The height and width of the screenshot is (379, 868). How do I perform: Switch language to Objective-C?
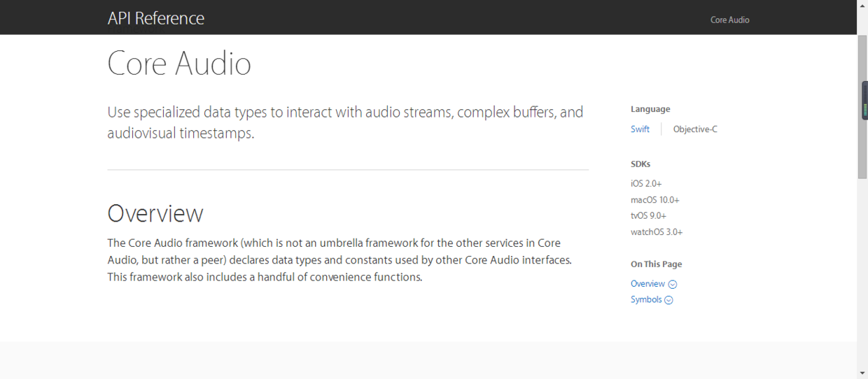click(695, 129)
